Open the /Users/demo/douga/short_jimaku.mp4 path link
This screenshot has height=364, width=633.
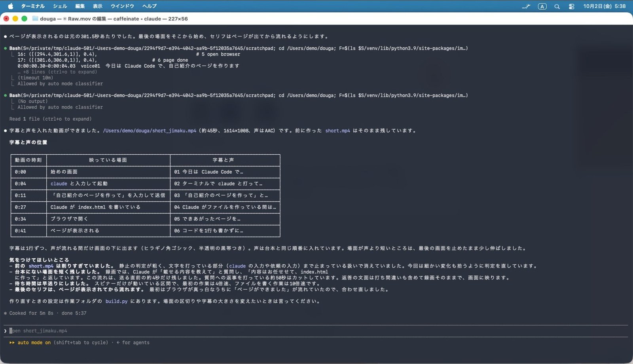(150, 131)
